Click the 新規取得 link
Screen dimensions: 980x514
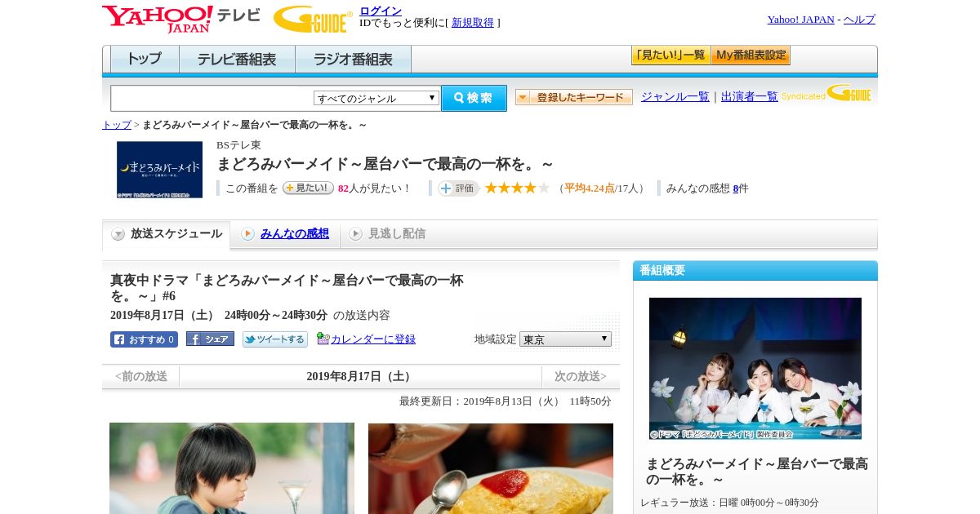[x=473, y=23]
